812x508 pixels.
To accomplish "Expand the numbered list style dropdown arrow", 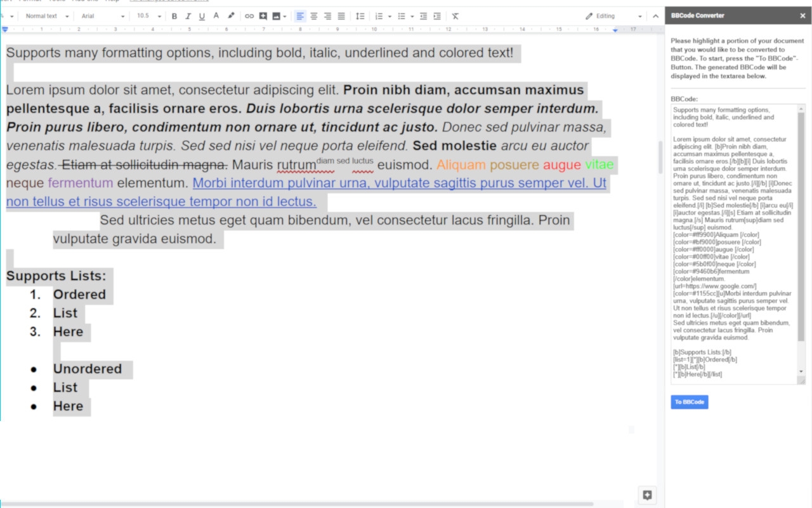I will (x=390, y=17).
